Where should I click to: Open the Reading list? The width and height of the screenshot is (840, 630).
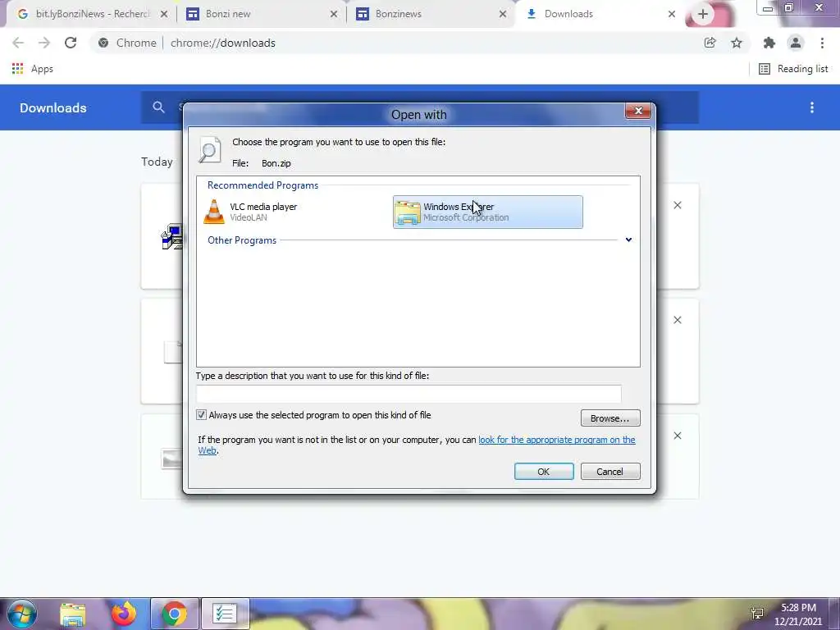[x=793, y=69]
